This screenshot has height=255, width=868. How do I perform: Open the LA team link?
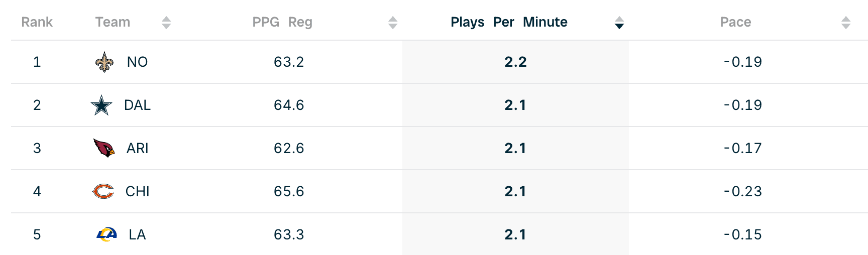(137, 234)
